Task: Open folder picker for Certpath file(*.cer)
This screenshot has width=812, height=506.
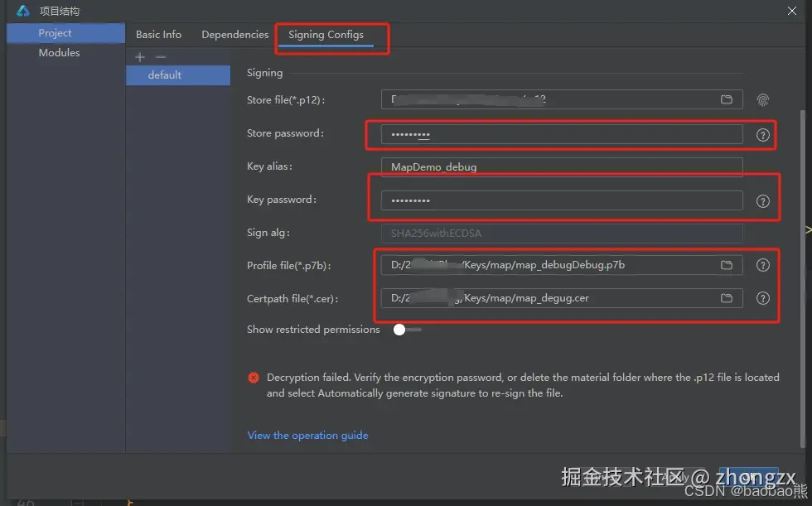Action: [727, 298]
